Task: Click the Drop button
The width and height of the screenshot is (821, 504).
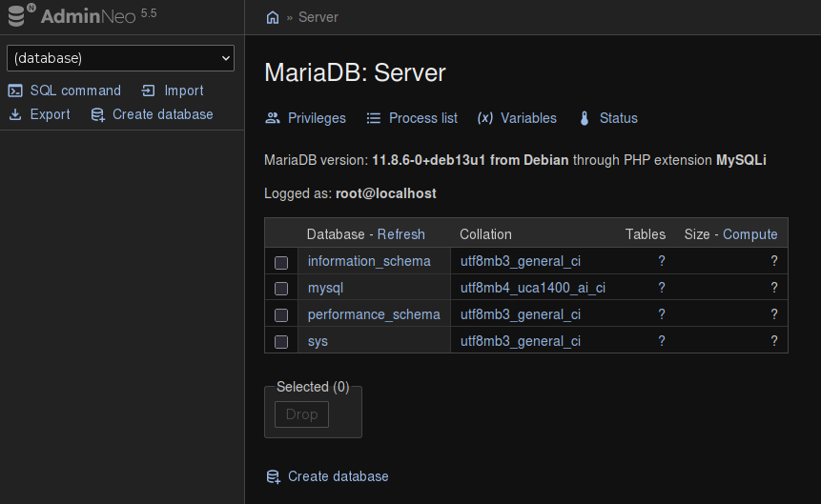Action: 301,414
